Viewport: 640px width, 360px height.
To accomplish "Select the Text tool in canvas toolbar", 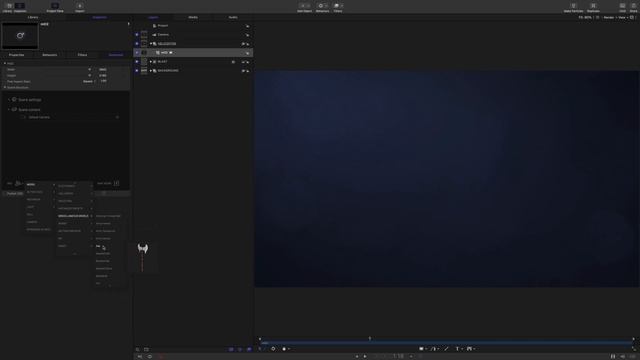I will [x=458, y=349].
